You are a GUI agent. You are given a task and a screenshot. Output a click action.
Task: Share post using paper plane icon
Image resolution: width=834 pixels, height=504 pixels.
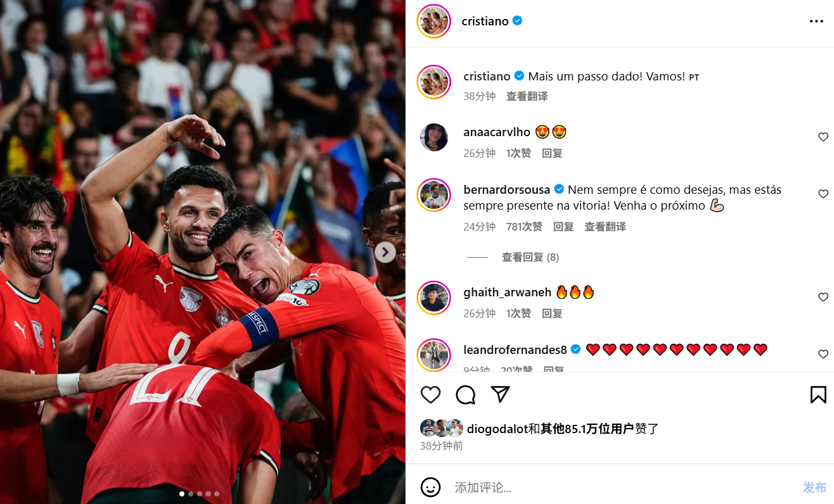click(x=501, y=394)
